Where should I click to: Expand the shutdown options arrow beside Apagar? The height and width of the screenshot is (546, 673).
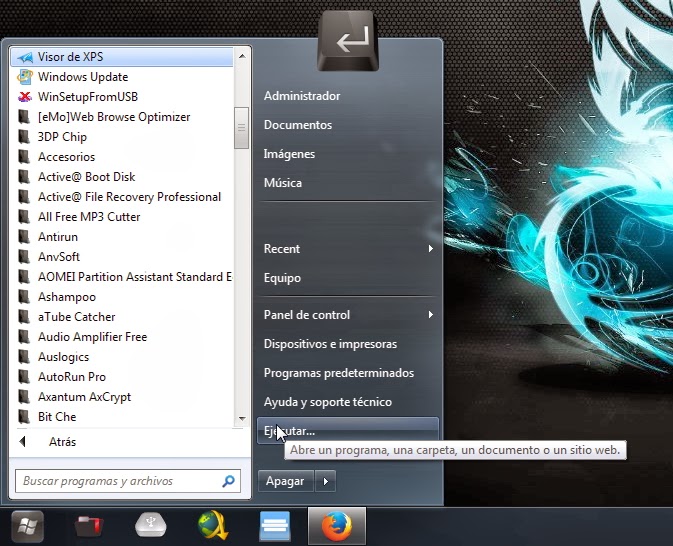(325, 481)
